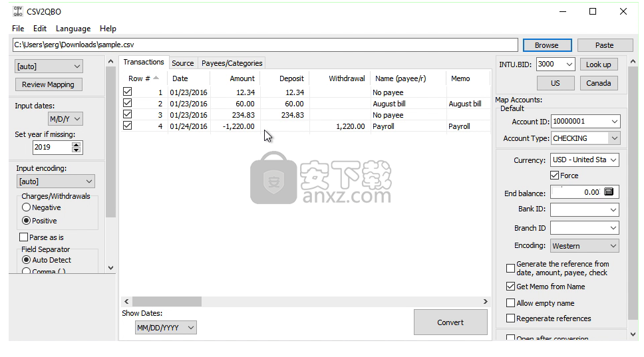This screenshot has height=357, width=644.
Task: Enable the Parse as is checkbox
Action: (x=24, y=237)
